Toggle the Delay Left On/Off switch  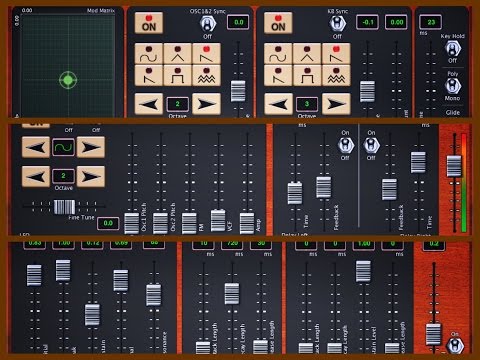click(345, 145)
